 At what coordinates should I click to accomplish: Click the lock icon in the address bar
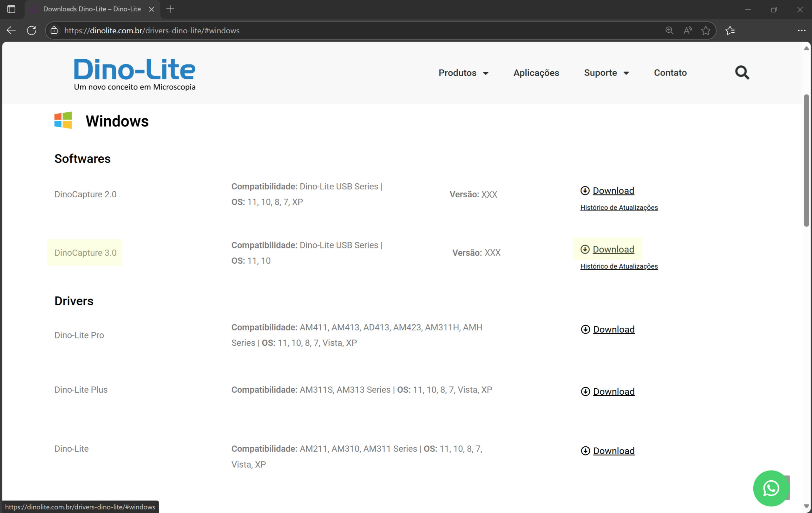(x=54, y=30)
